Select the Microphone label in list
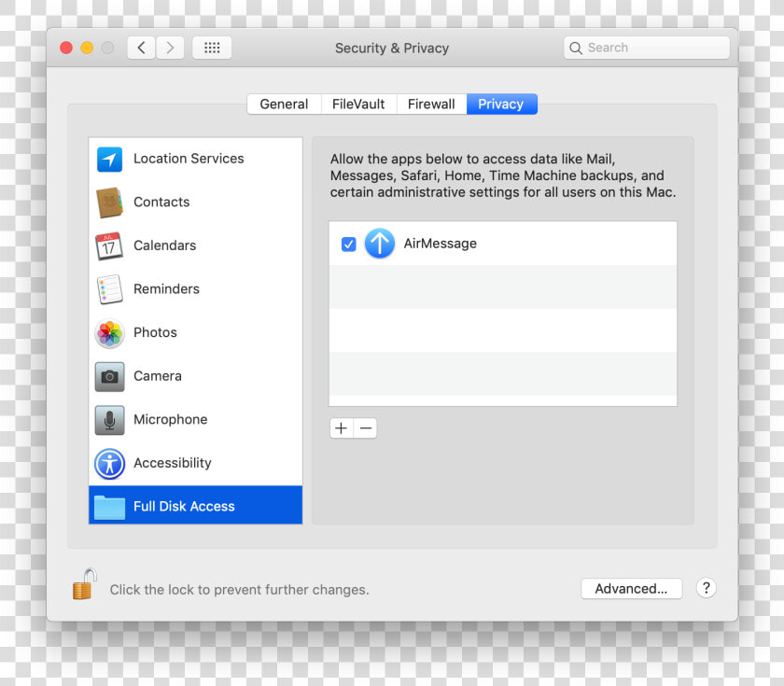Screen dimensions: 784x686 coord(170,419)
